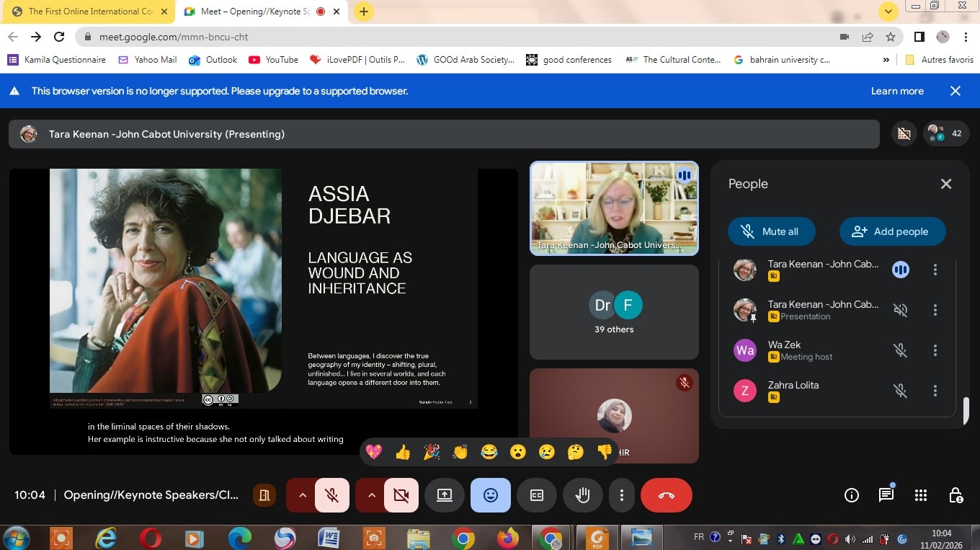The image size is (980, 550).
Task: Expand the audio settings arrow
Action: pos(303,495)
